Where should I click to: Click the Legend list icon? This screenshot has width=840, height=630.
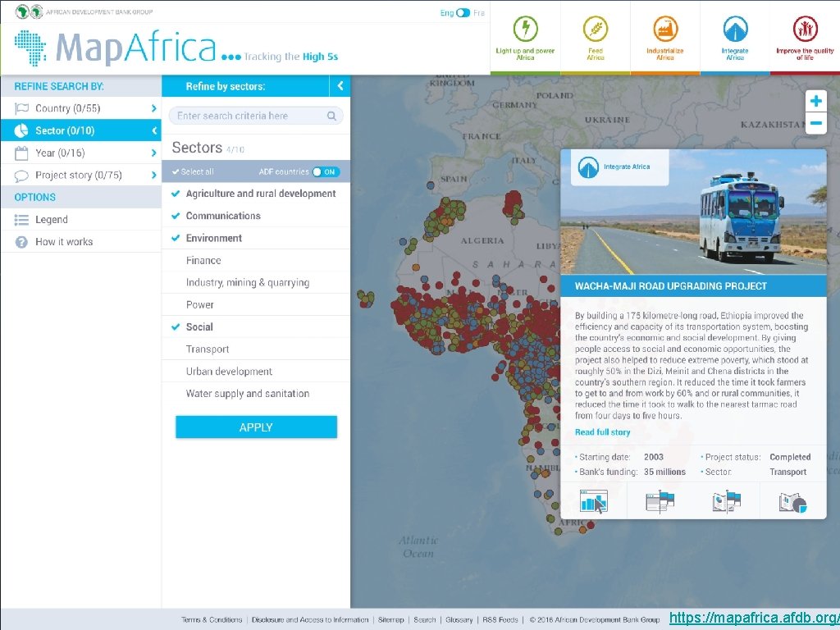pyautogui.click(x=21, y=220)
